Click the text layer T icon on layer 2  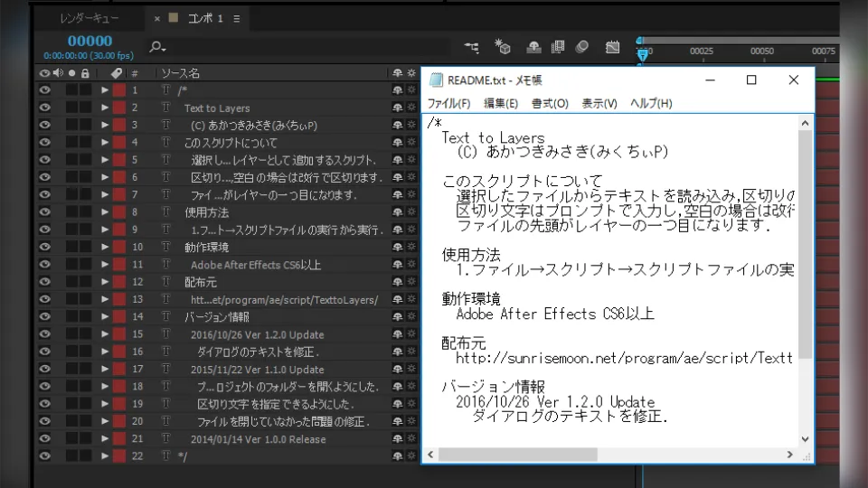pos(165,108)
